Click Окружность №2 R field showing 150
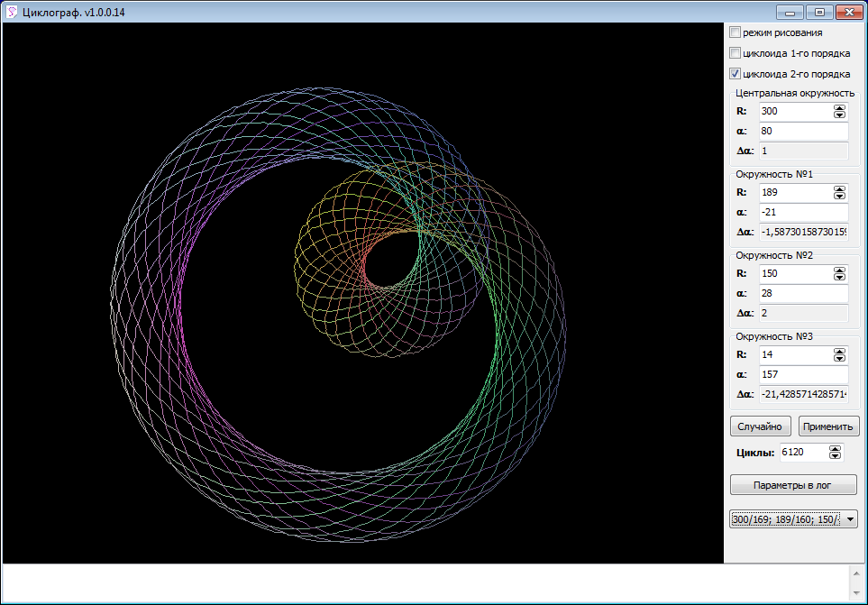 (x=796, y=274)
